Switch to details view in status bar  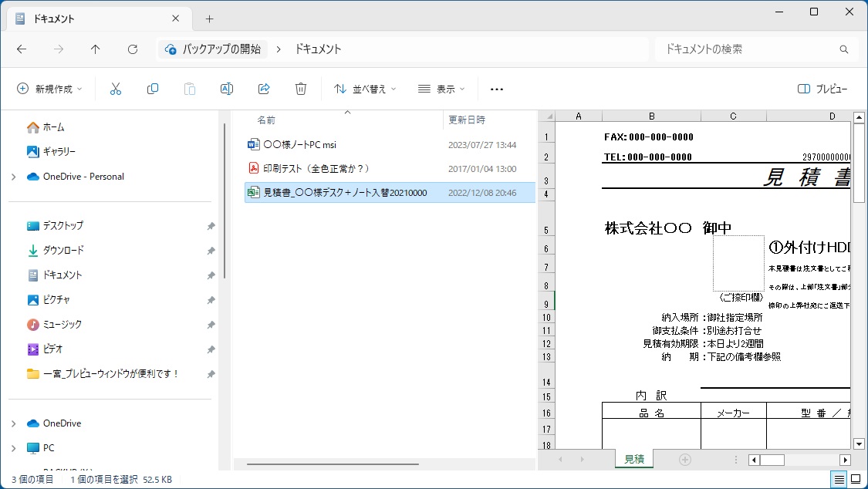click(838, 480)
